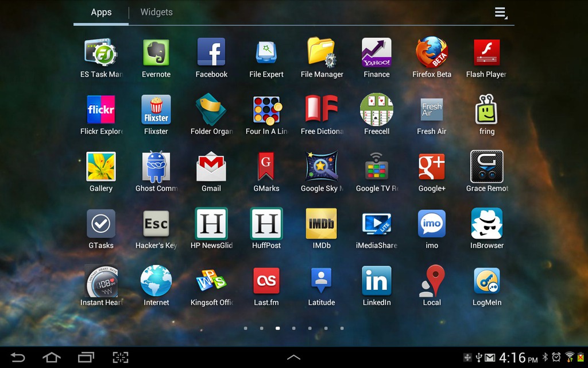Start the Four In A Line game

pos(266,110)
